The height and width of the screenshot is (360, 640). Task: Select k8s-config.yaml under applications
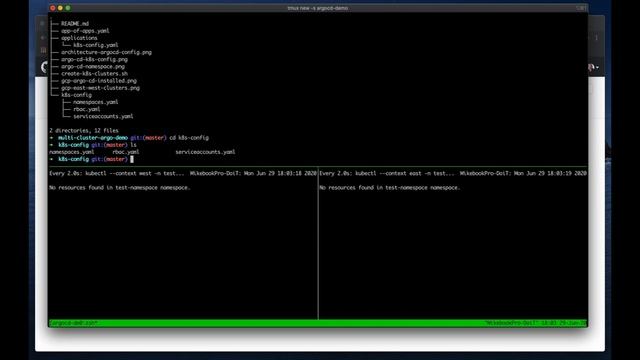click(96, 45)
